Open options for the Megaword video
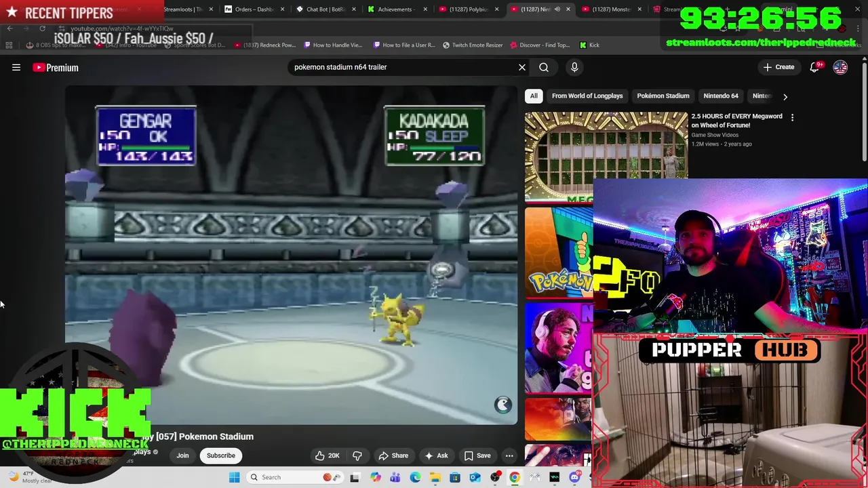The height and width of the screenshot is (488, 868). (792, 118)
